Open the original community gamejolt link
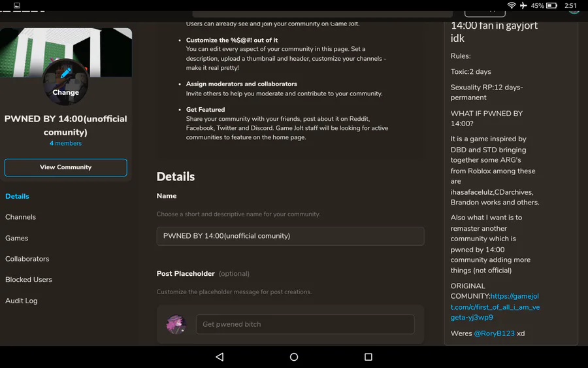This screenshot has height=368, width=588. tap(495, 307)
